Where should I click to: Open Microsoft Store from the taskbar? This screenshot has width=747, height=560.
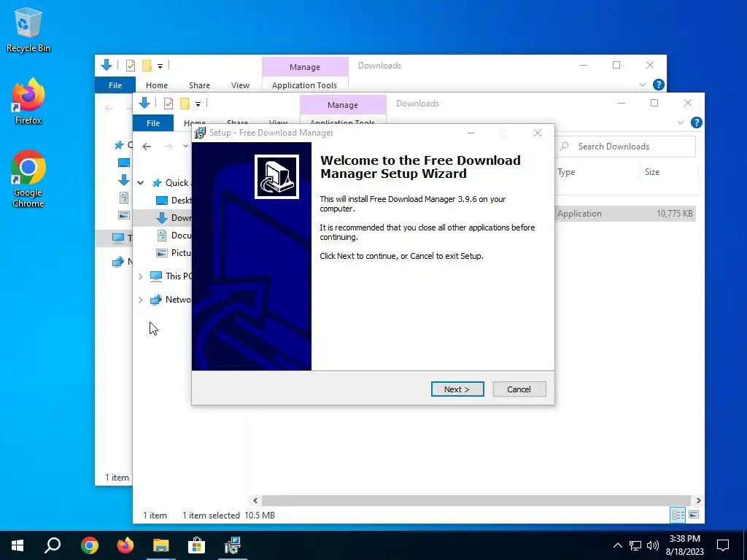pyautogui.click(x=196, y=545)
